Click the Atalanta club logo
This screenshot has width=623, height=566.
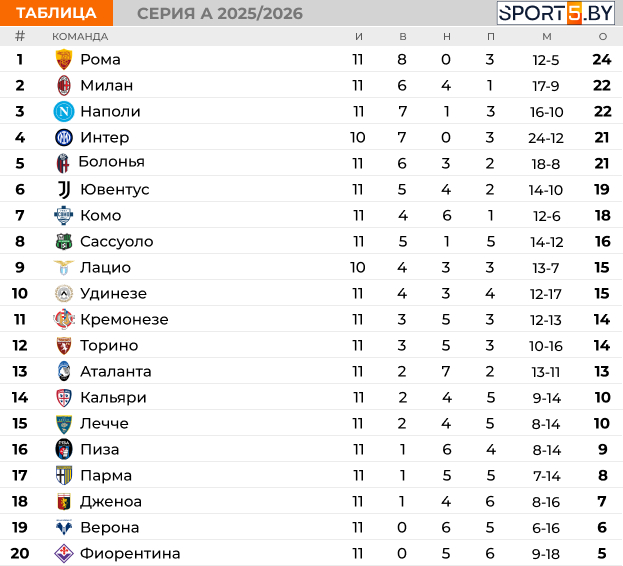pyautogui.click(x=64, y=371)
